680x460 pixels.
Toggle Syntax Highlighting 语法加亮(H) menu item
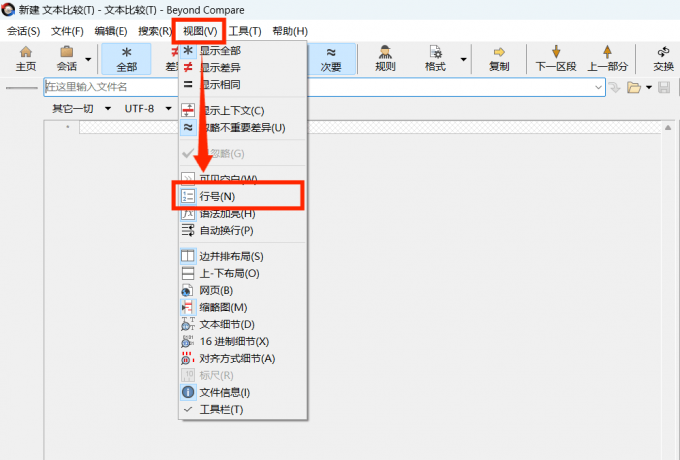tap(242, 213)
